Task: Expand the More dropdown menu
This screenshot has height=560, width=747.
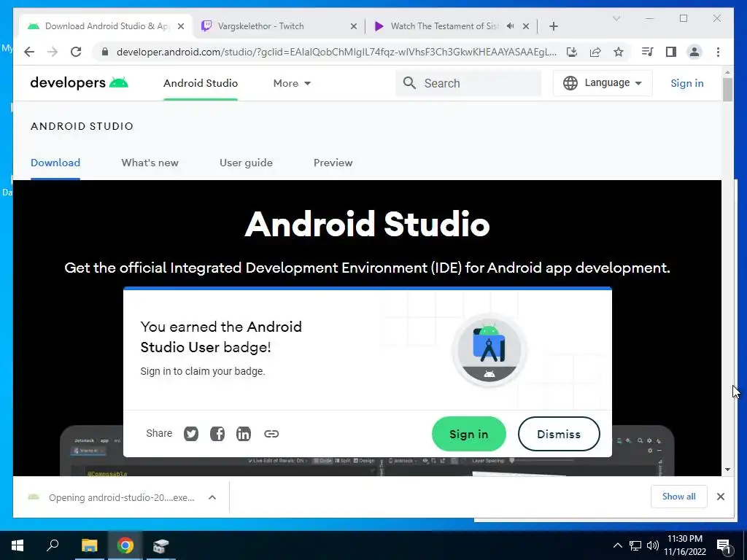Action: coord(292,83)
